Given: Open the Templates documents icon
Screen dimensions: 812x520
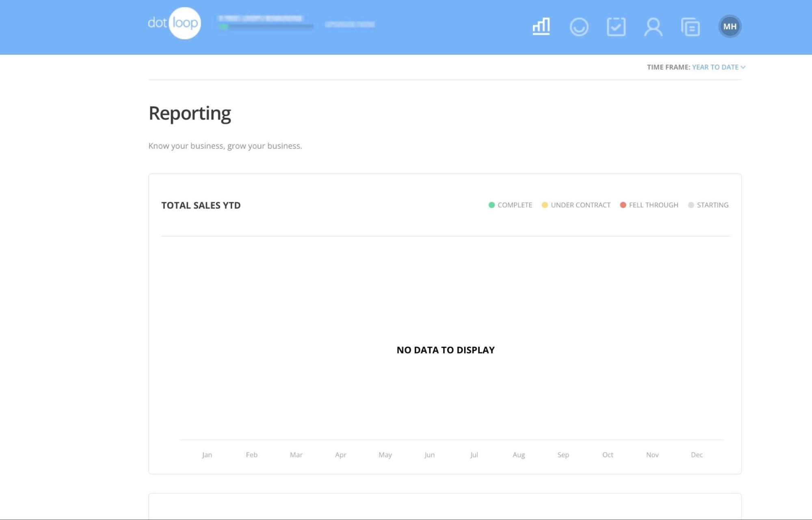Looking at the screenshot, I should pos(690,26).
